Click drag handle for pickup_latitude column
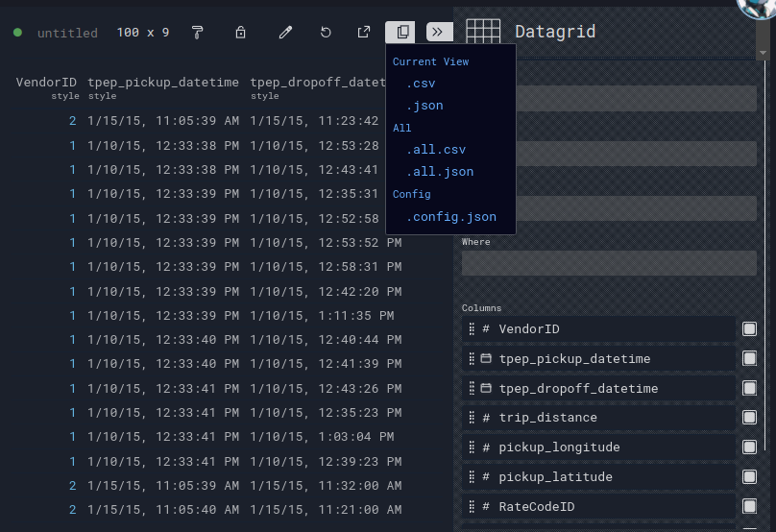This screenshot has height=532, width=776. coord(472,476)
